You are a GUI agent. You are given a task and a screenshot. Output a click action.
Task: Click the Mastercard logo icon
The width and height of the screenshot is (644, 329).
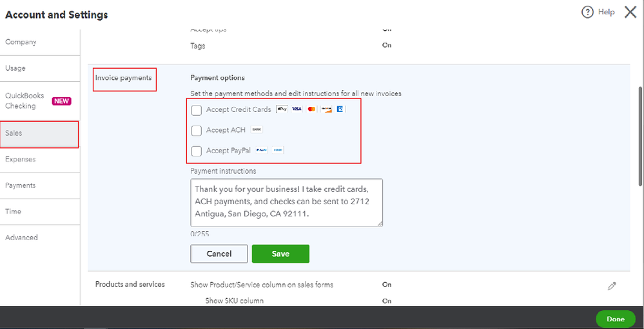click(311, 109)
